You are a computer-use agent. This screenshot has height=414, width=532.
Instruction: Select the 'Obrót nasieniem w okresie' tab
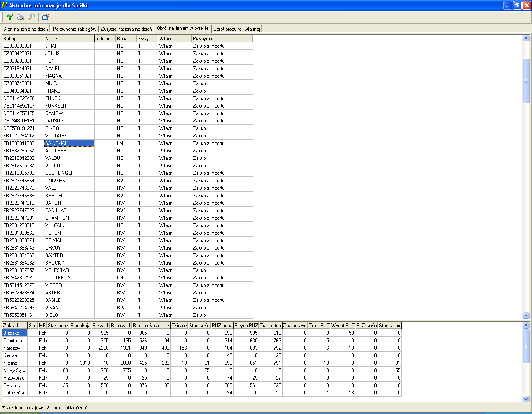(x=182, y=29)
